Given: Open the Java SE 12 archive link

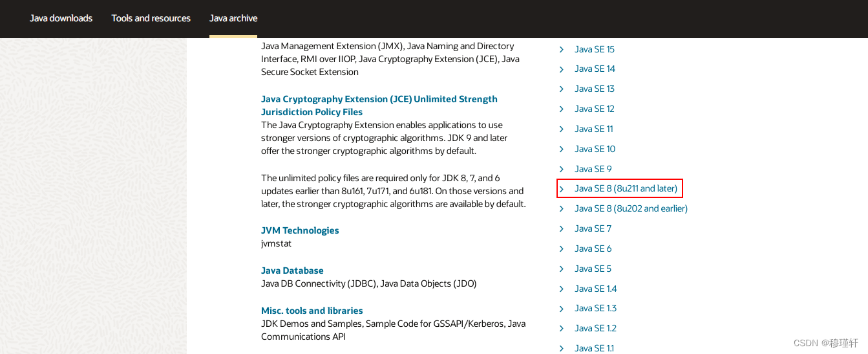Looking at the screenshot, I should coord(595,109).
